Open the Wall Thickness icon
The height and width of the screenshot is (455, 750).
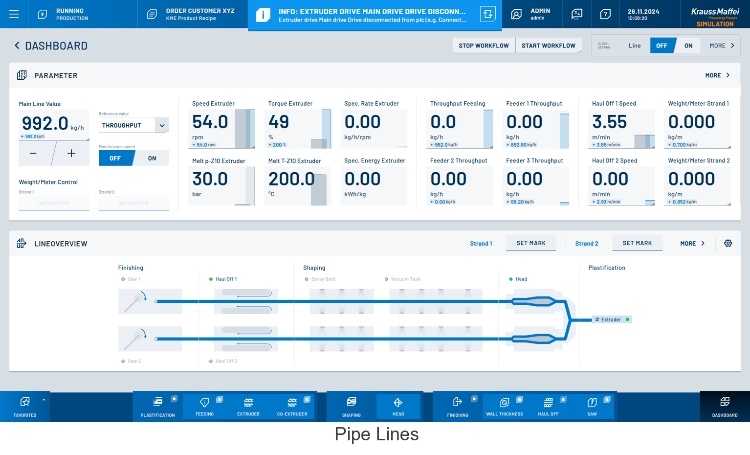coord(504,404)
